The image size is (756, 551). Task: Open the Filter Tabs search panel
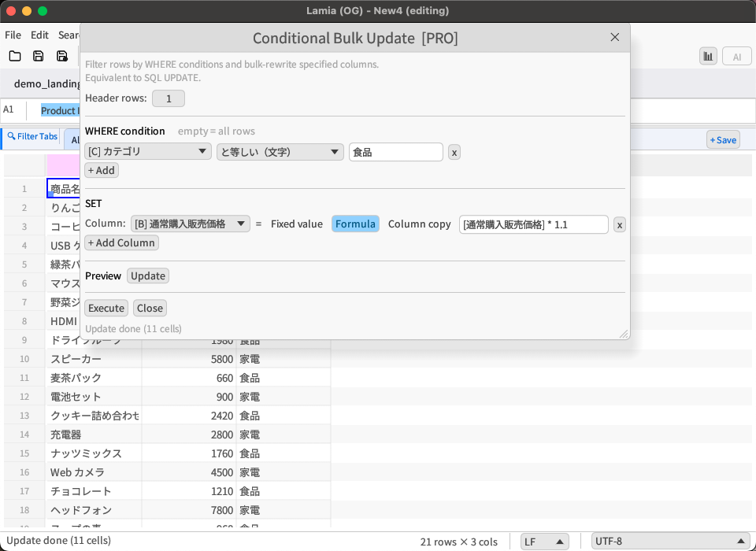[x=32, y=136]
